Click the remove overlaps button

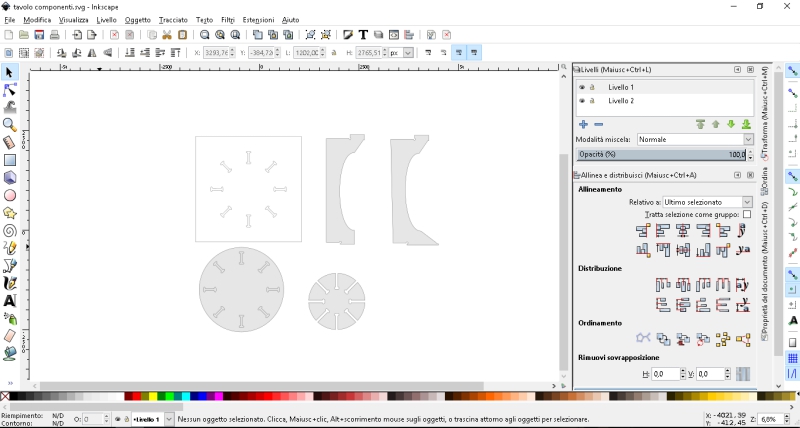[x=743, y=374]
